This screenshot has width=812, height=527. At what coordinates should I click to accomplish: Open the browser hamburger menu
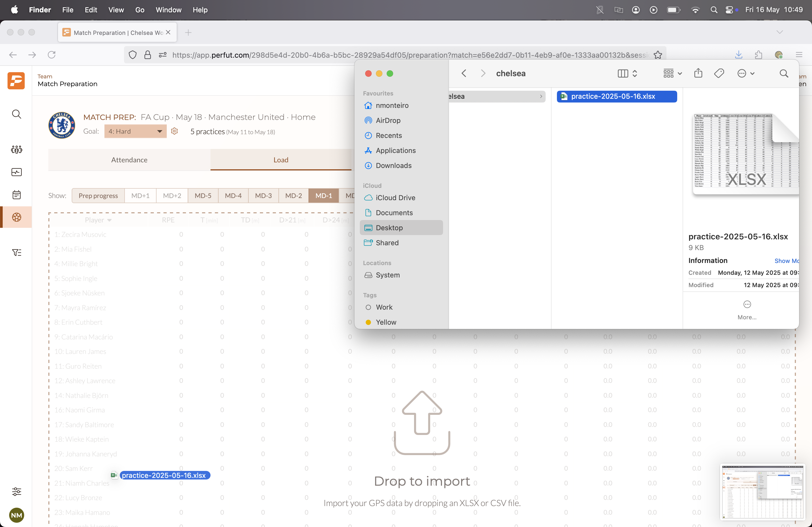pos(799,54)
